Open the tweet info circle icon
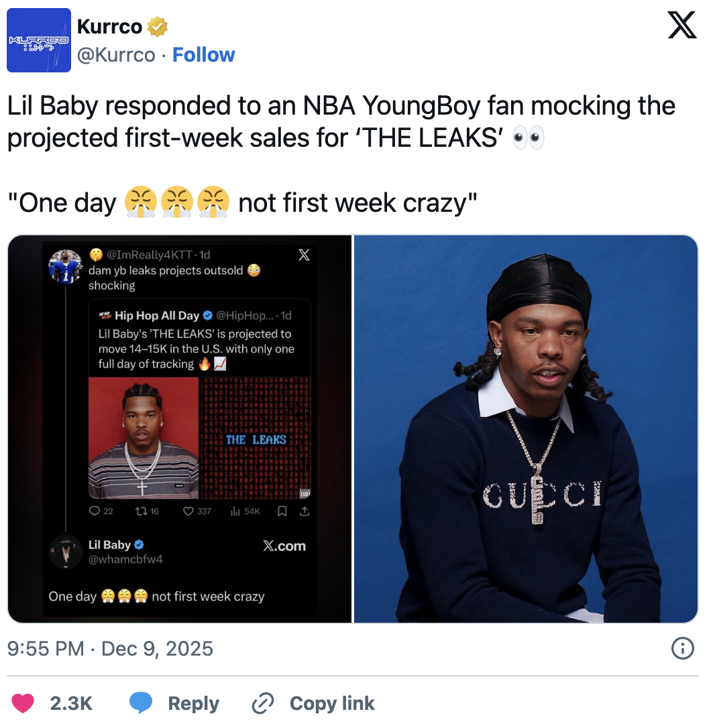 click(x=683, y=648)
